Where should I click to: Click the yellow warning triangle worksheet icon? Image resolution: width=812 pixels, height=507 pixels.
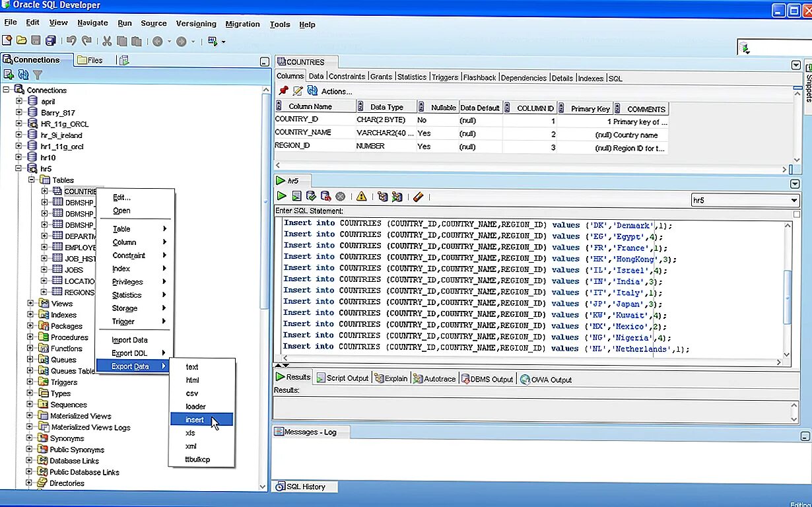point(361,196)
